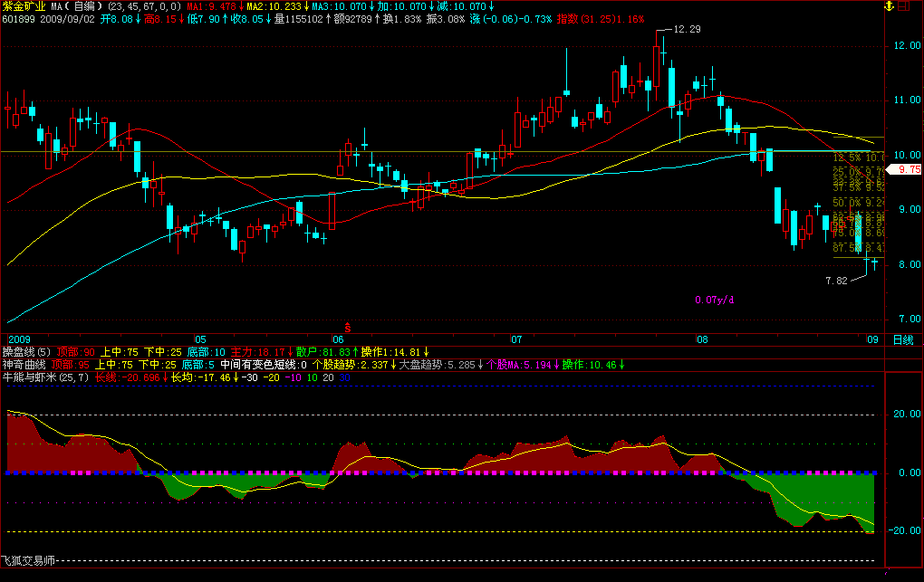Click the 7.82 low price label
Viewport: 924px width, 582px height.
(836, 281)
